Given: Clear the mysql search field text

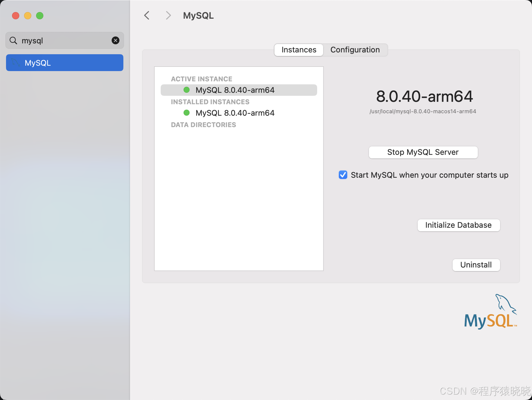Looking at the screenshot, I should click(x=116, y=40).
